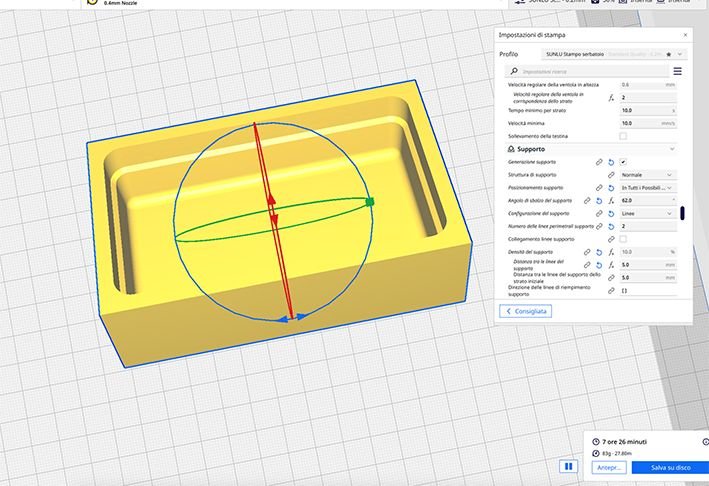Click the Velocità minima value field

[x=648, y=123]
